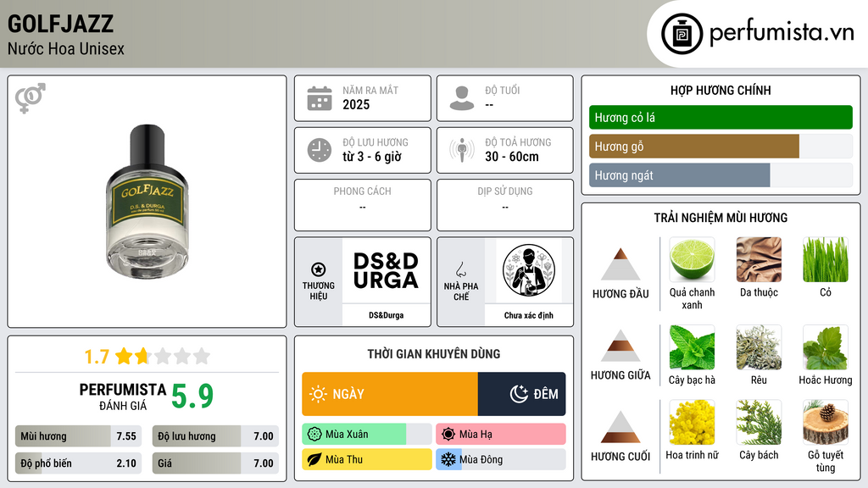Click the 1.7 star rating row
Image resolution: width=868 pixels, height=488 pixels.
(x=147, y=357)
